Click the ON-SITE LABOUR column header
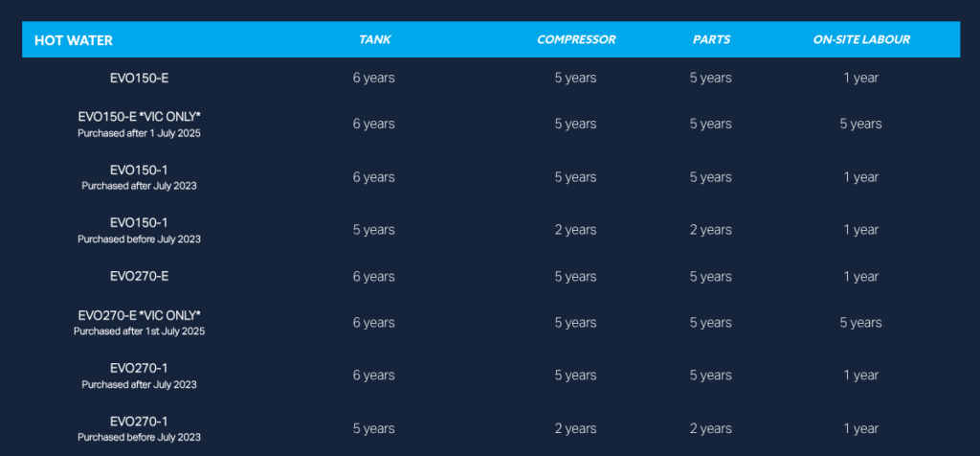Viewport: 980px width, 456px height. click(x=860, y=40)
